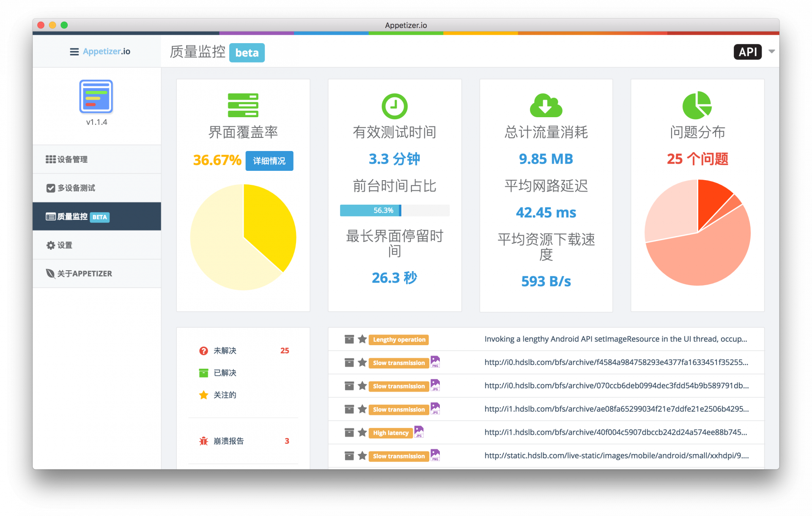
Task: Open the 崩溃报告 list
Action: [243, 441]
